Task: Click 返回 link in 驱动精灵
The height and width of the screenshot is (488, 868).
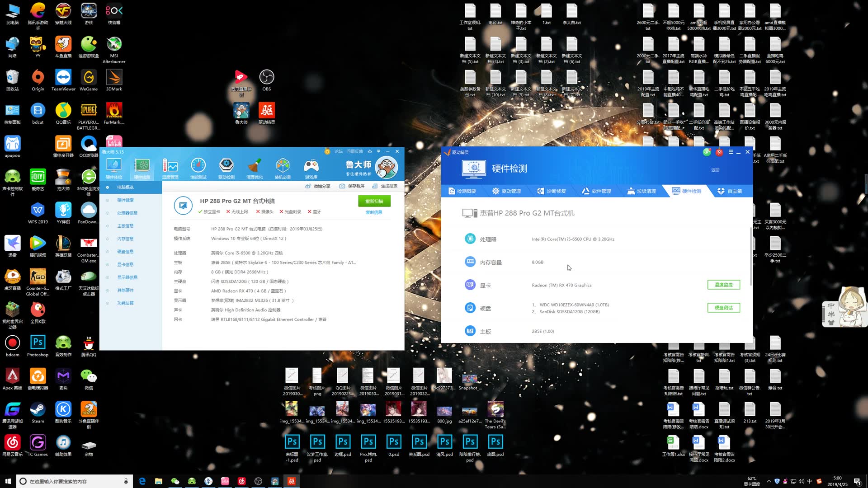Action: point(715,170)
